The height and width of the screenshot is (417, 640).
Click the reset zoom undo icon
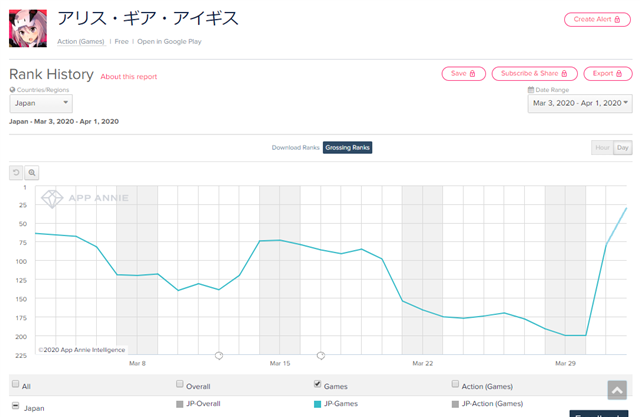[16, 173]
